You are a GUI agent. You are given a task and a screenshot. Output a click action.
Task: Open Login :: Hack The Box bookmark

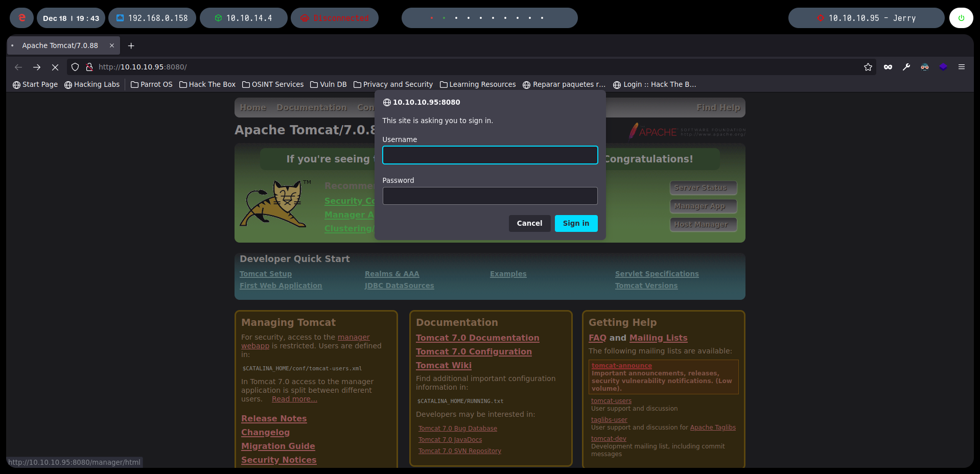tap(655, 84)
